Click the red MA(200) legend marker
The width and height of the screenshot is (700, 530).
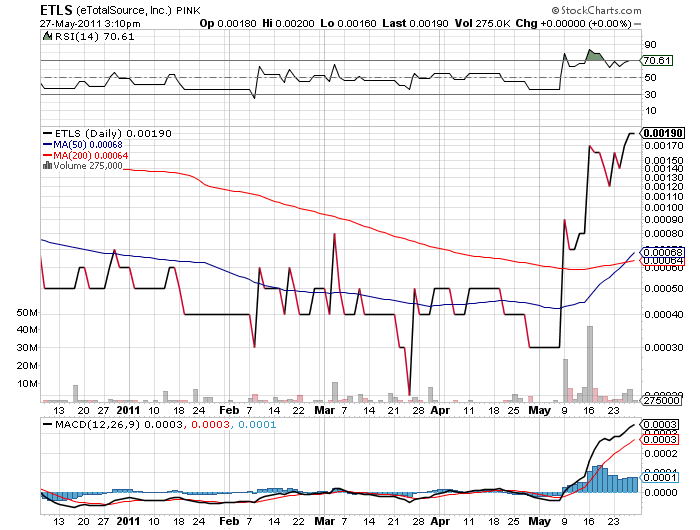pos(46,156)
